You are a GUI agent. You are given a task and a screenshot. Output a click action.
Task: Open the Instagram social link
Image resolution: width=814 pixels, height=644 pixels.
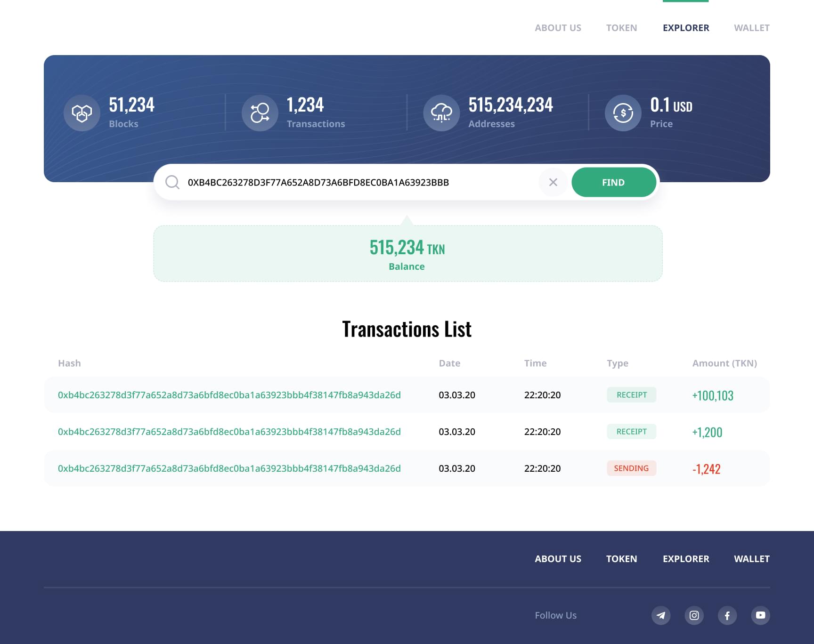[694, 615]
